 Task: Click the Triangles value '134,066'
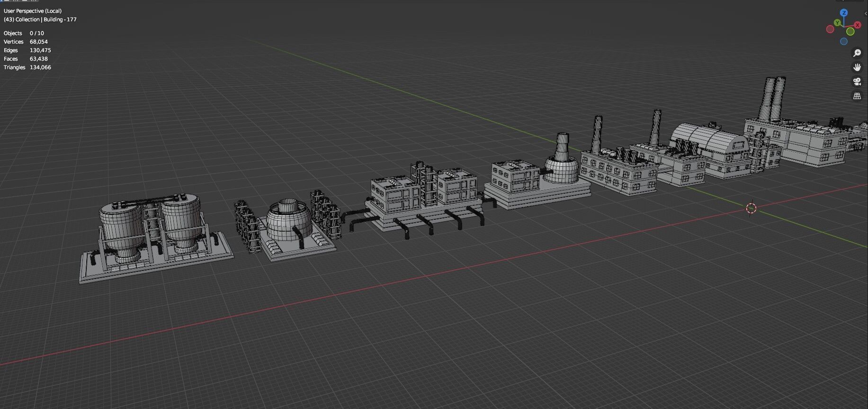(40, 67)
